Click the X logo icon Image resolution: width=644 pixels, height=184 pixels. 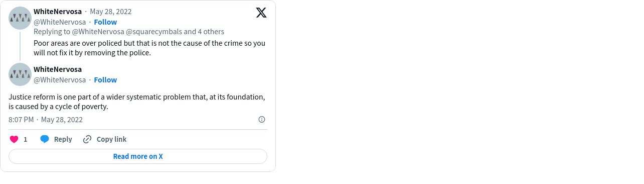pos(261,13)
